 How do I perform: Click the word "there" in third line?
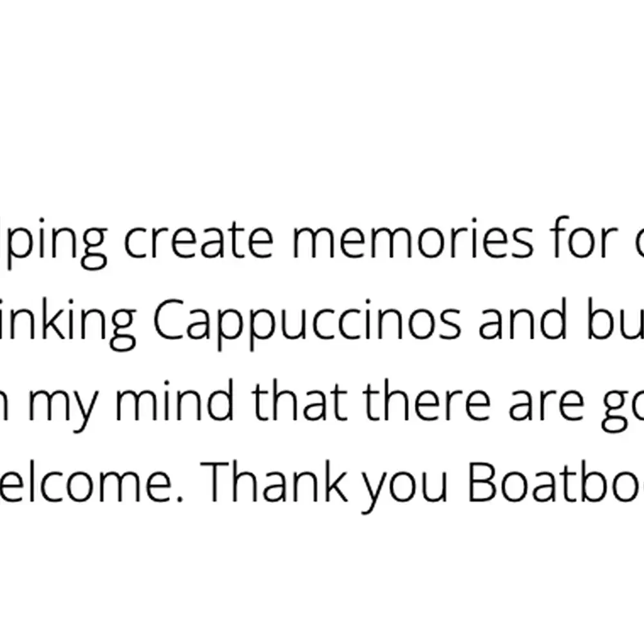tap(427, 400)
